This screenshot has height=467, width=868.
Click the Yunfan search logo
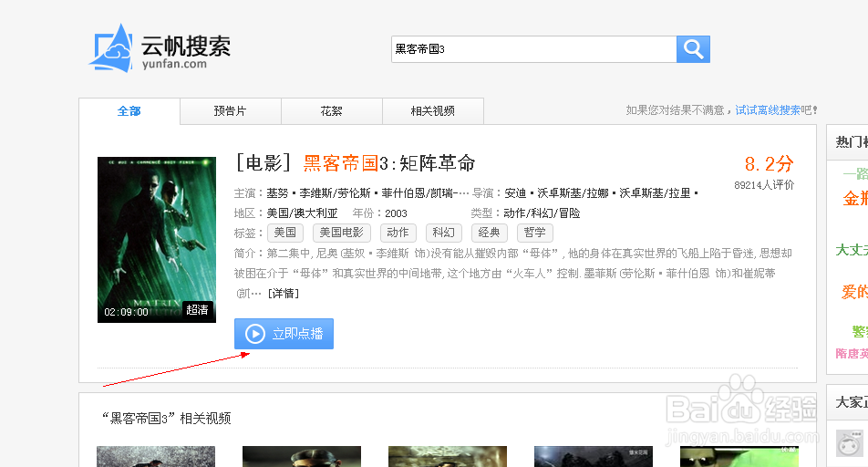pyautogui.click(x=160, y=48)
